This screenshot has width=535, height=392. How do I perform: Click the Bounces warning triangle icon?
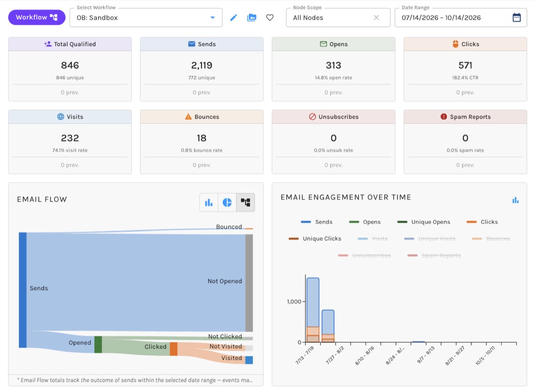point(188,117)
